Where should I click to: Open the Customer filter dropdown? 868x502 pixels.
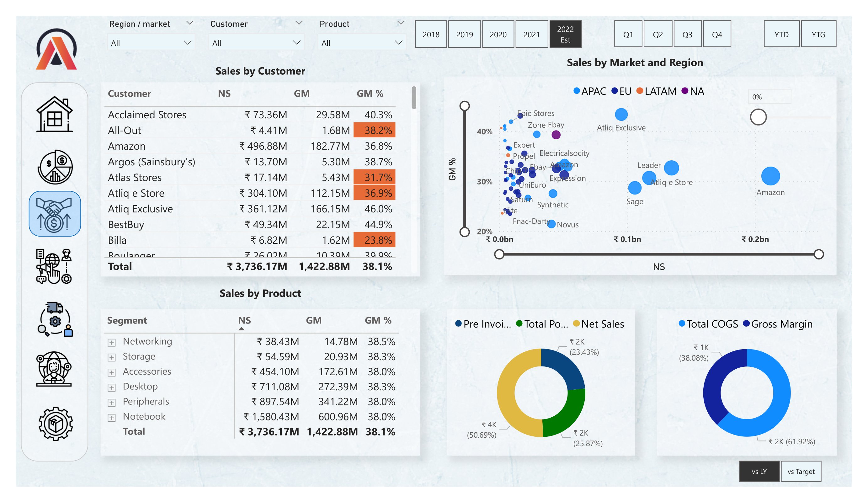256,42
